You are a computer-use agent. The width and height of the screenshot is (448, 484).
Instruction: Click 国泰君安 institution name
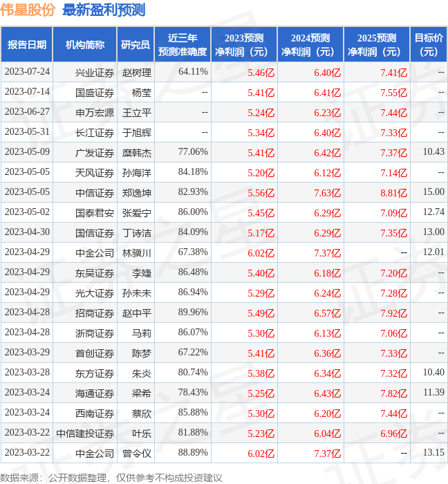point(95,213)
